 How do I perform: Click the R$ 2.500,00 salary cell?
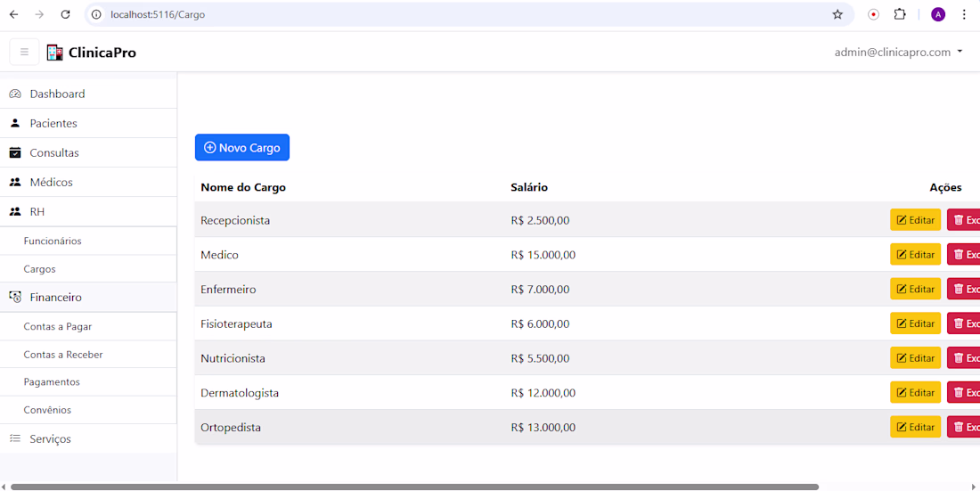540,220
